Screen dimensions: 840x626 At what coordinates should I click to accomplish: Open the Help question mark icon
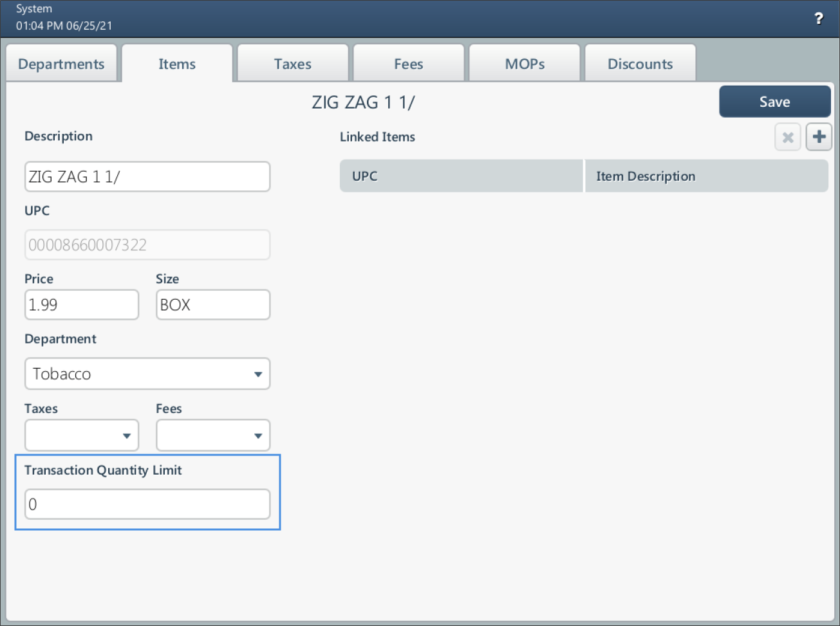tap(819, 19)
